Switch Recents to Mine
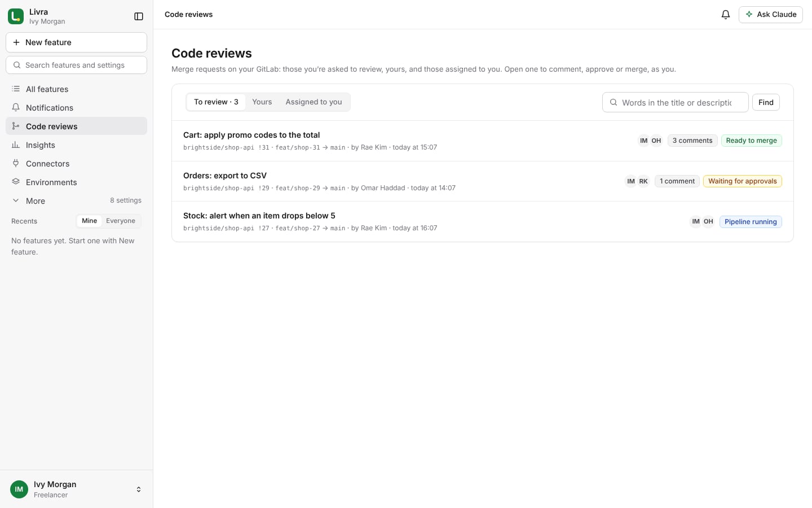812x508 pixels. pos(89,221)
